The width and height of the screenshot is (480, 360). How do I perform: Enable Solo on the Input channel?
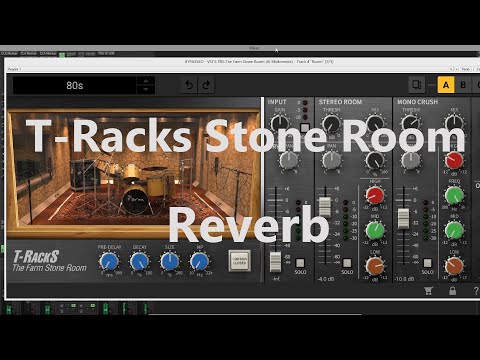point(300,263)
